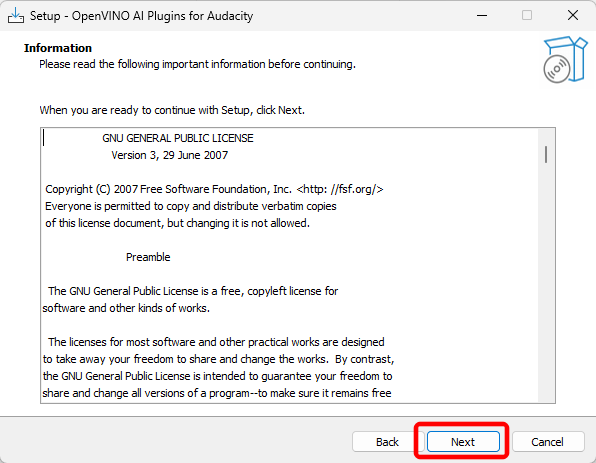Click the scrollbar track below the thumb
Viewport: 596px width, 463px height.
click(x=546, y=281)
